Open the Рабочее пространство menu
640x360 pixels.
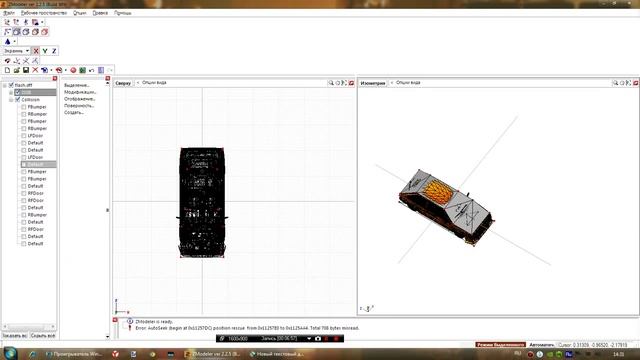44,13
